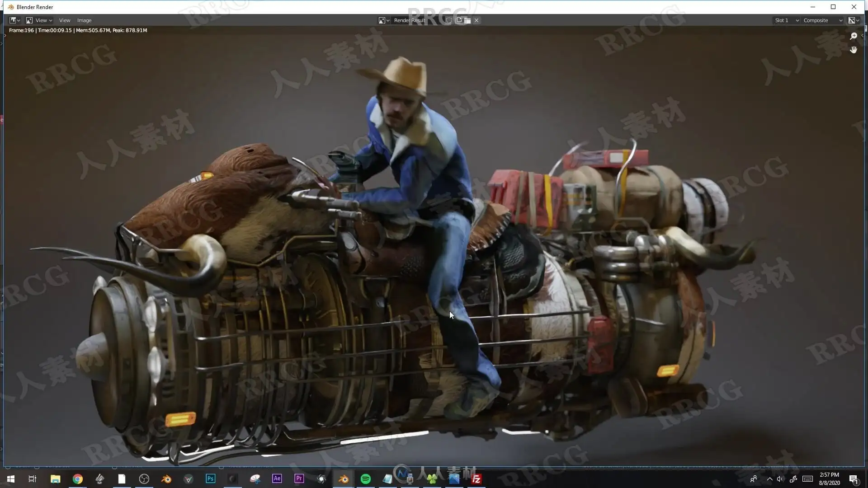Open Spotify from the taskbar
Image resolution: width=868 pixels, height=488 pixels.
pos(366,479)
